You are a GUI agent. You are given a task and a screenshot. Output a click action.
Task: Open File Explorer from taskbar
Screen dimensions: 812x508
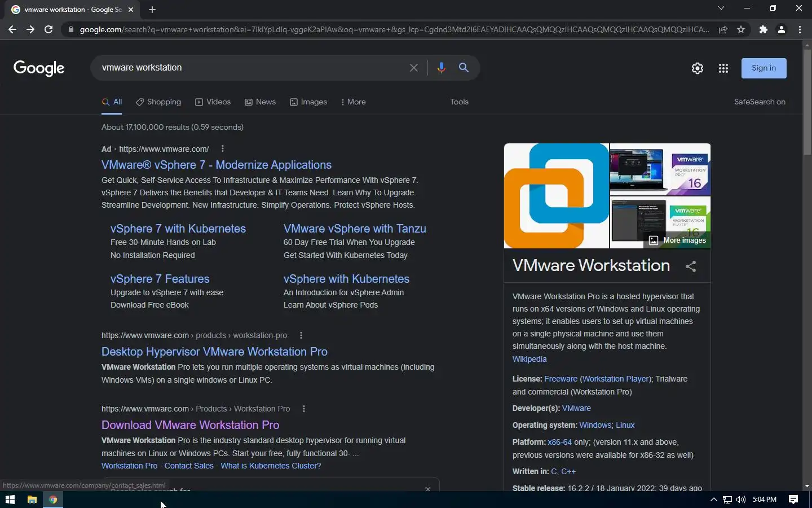tap(32, 500)
